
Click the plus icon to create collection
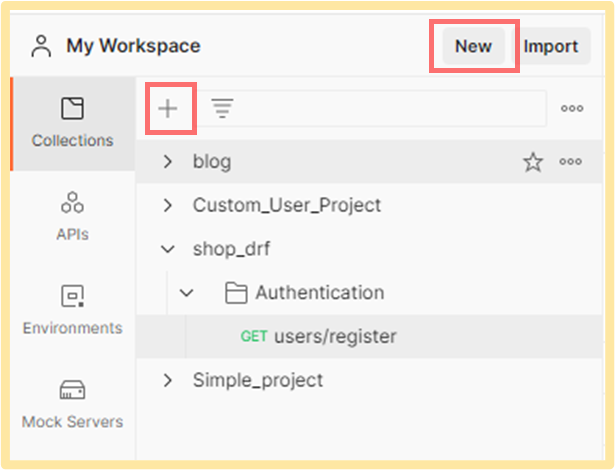pyautogui.click(x=168, y=109)
